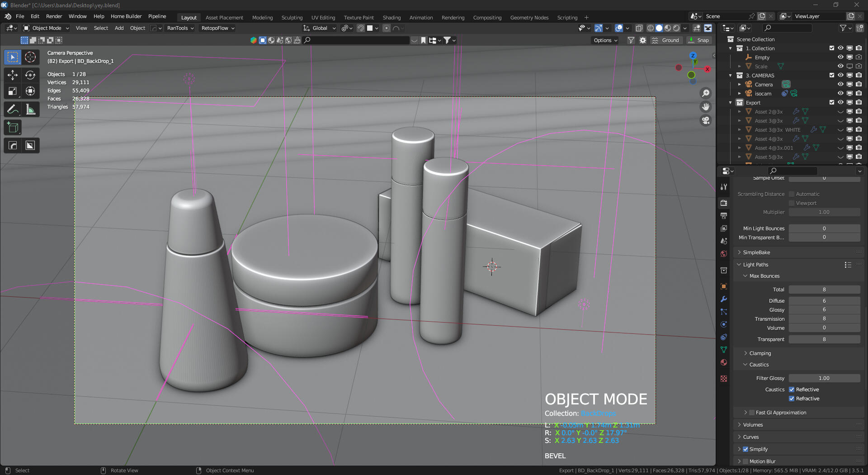Open the Object Mode dropdown
Viewport: 868px width, 475px height.
(x=45, y=28)
